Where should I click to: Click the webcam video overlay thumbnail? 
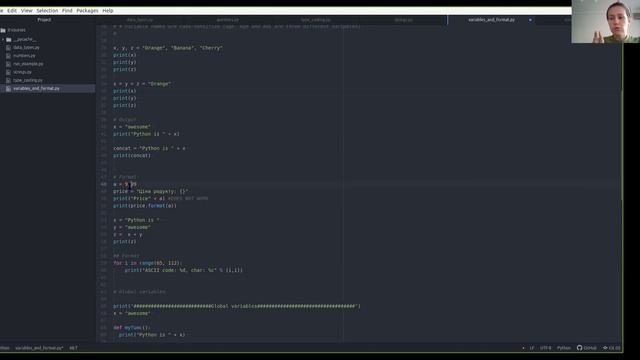pos(606,22)
